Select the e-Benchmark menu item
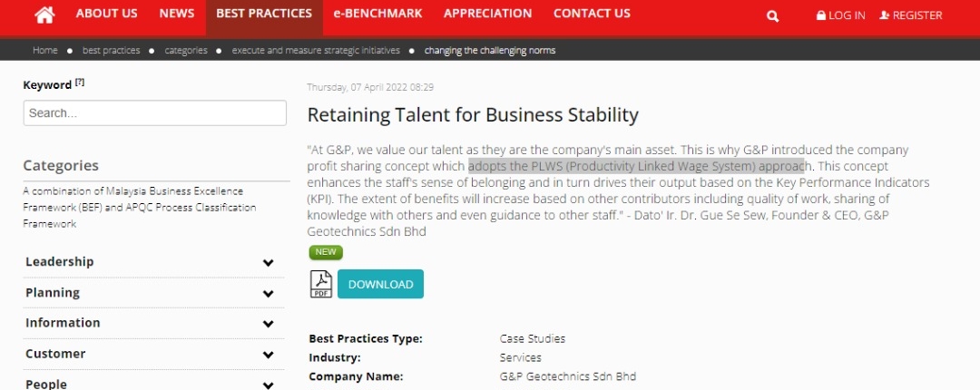The height and width of the screenshot is (390, 980). pyautogui.click(x=378, y=14)
